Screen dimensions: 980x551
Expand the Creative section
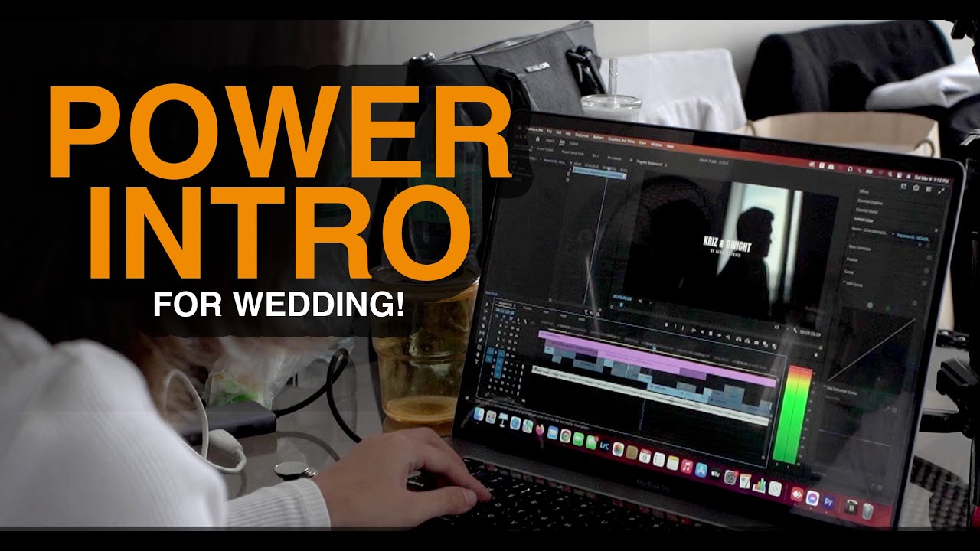point(852,259)
